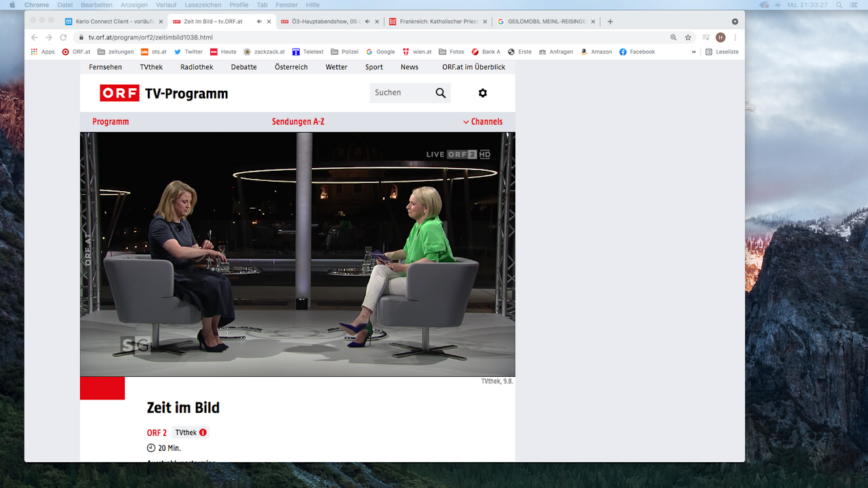The image size is (868, 488).
Task: Expand the Channels dropdown
Action: pos(483,122)
